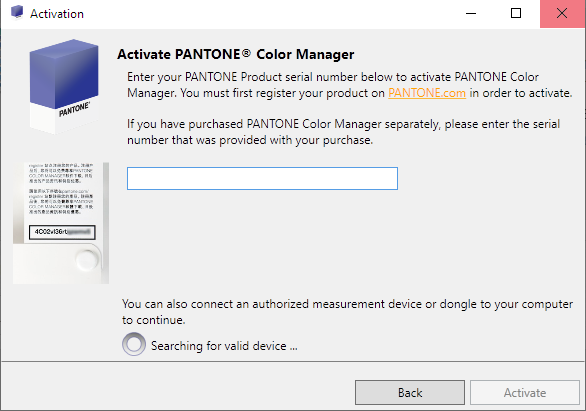The height and width of the screenshot is (411, 586).
Task: Click the serial number label sample photo
Action: point(61,223)
